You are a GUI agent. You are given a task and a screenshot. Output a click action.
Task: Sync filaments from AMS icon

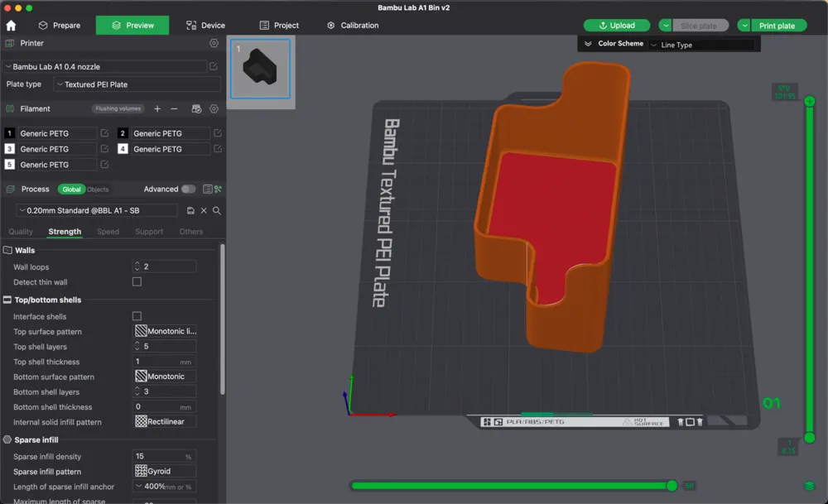click(196, 108)
